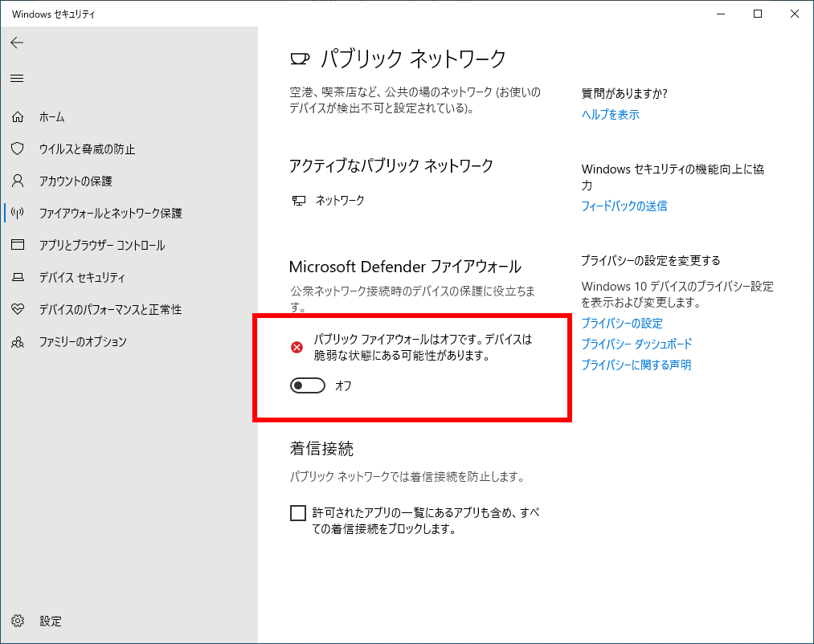Maximize the Windows セキュリティ window
The width and height of the screenshot is (814, 644).
coord(758,14)
